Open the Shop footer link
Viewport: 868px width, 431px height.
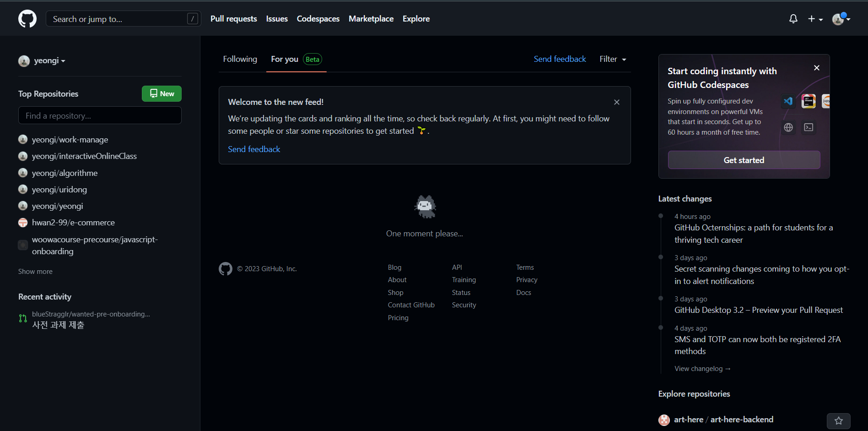(x=395, y=293)
